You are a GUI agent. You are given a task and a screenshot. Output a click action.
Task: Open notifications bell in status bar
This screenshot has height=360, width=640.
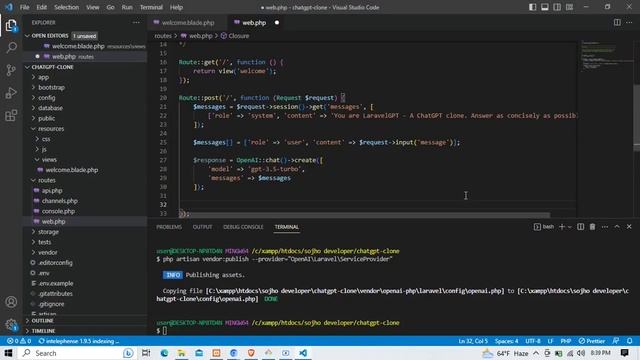pos(630,341)
